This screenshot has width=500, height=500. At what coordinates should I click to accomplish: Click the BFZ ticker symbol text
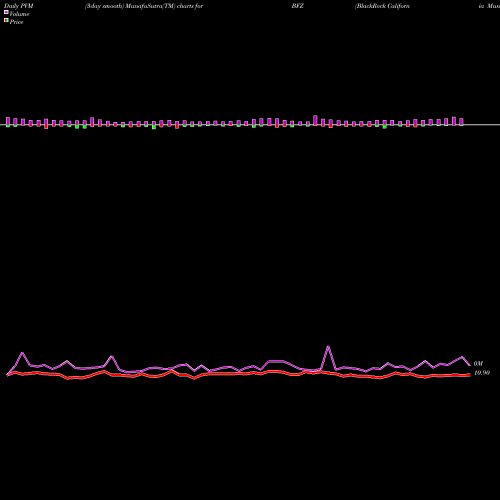pyautogui.click(x=298, y=6)
